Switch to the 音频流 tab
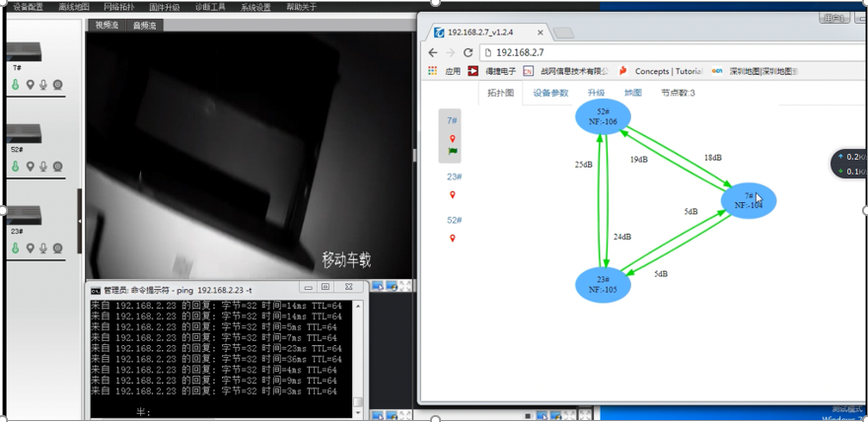Image resolution: width=868 pixels, height=422 pixels. (144, 26)
